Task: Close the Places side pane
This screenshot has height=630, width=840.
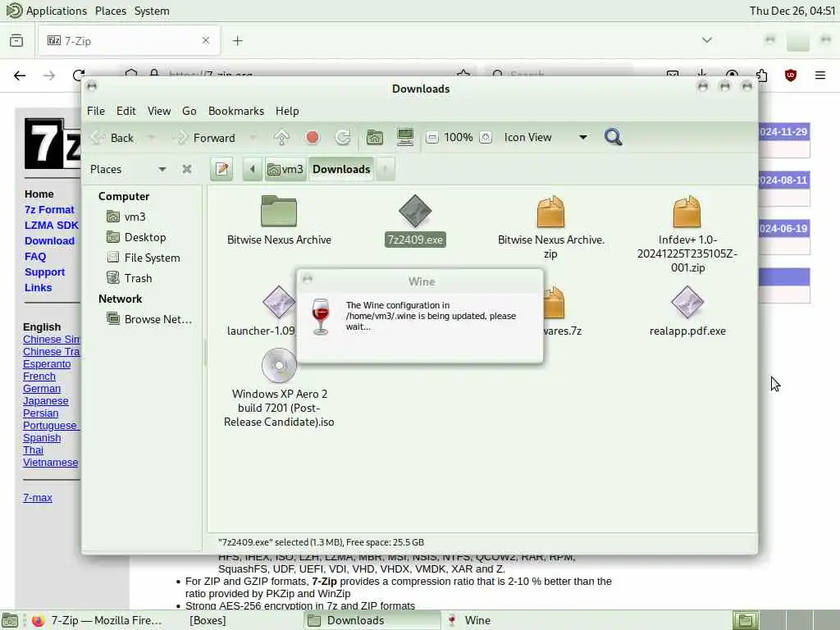Action: (x=186, y=169)
